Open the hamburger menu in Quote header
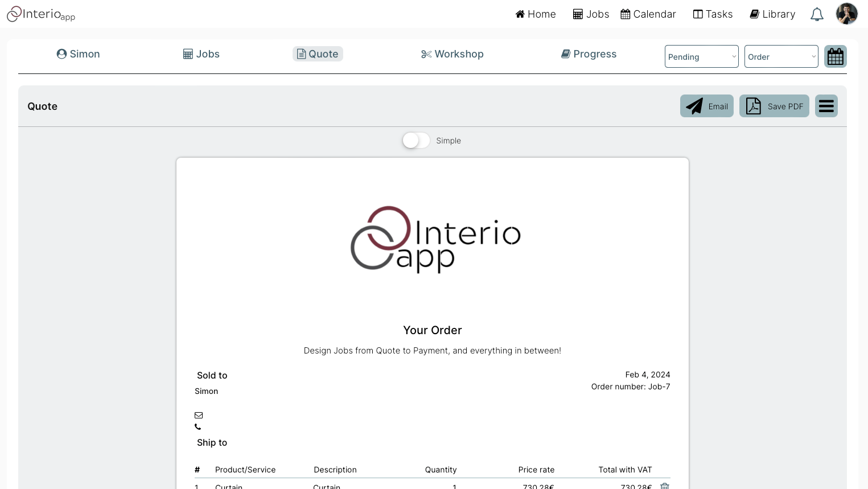Viewport: 868px width, 489px height. coord(826,106)
